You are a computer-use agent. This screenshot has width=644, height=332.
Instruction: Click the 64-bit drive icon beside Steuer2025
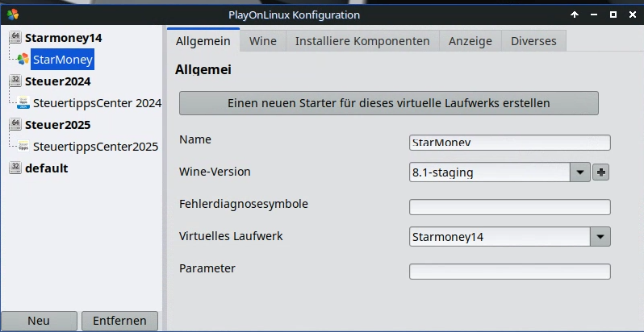15,124
